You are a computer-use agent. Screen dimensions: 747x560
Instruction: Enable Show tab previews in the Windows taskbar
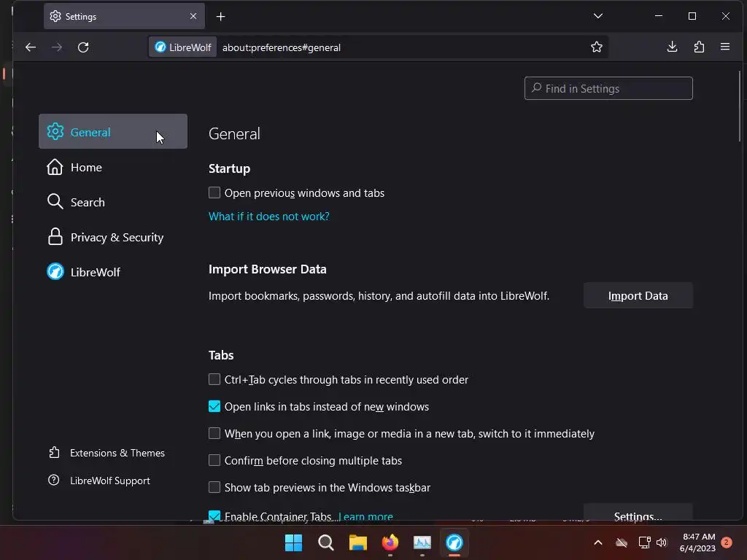[x=214, y=488]
